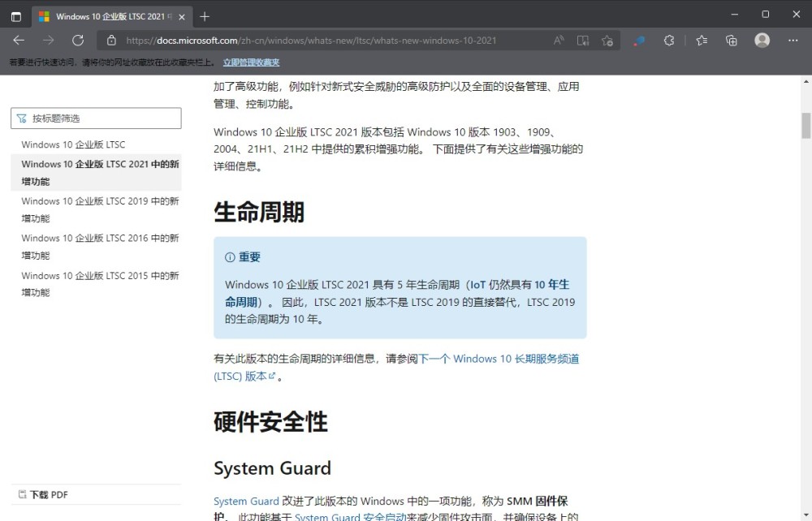Maximize the browser window

click(x=766, y=15)
